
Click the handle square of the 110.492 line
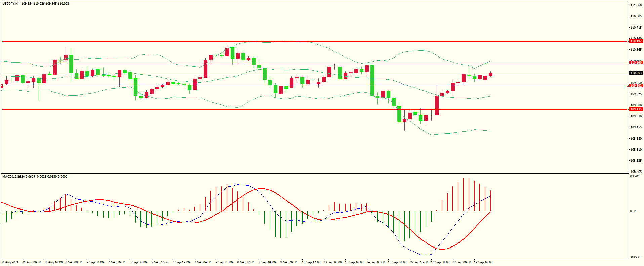tap(2, 41)
